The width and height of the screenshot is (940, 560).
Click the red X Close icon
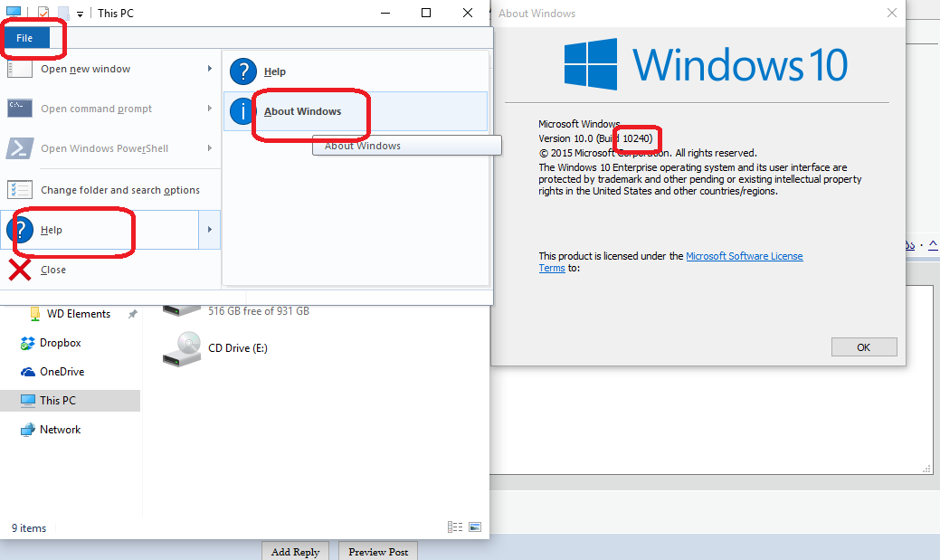tap(20, 270)
